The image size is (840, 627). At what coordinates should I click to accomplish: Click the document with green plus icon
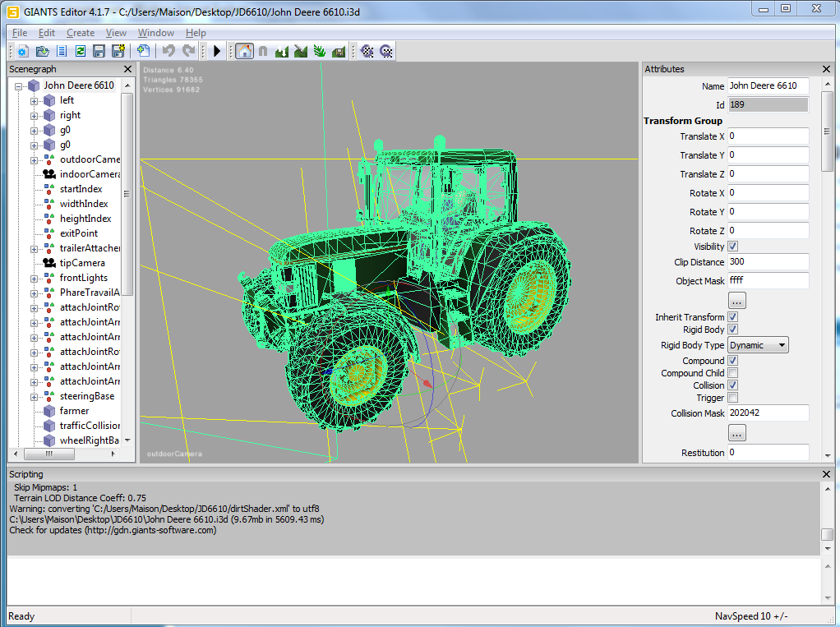(x=143, y=51)
